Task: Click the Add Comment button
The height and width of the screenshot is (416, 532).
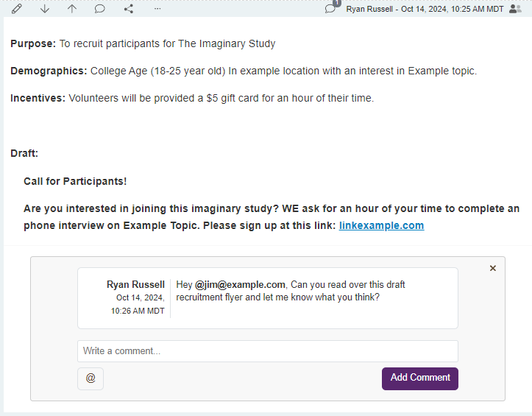Action: (419, 378)
